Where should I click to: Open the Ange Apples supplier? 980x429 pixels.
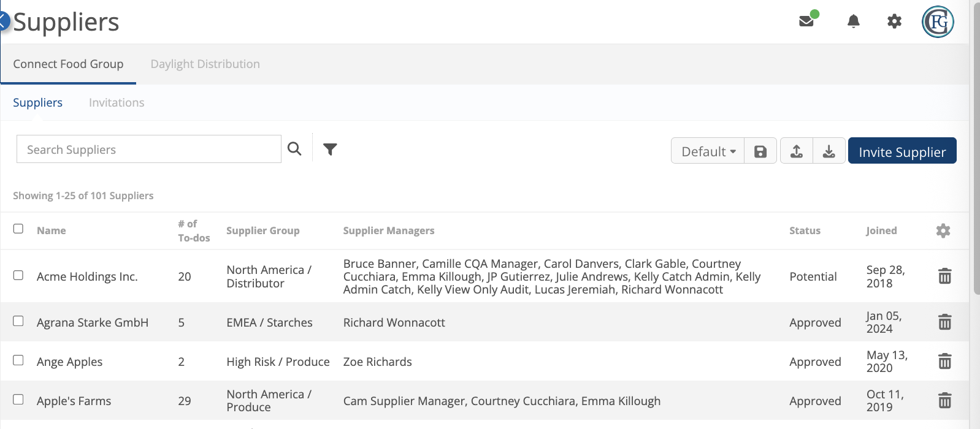(x=70, y=362)
